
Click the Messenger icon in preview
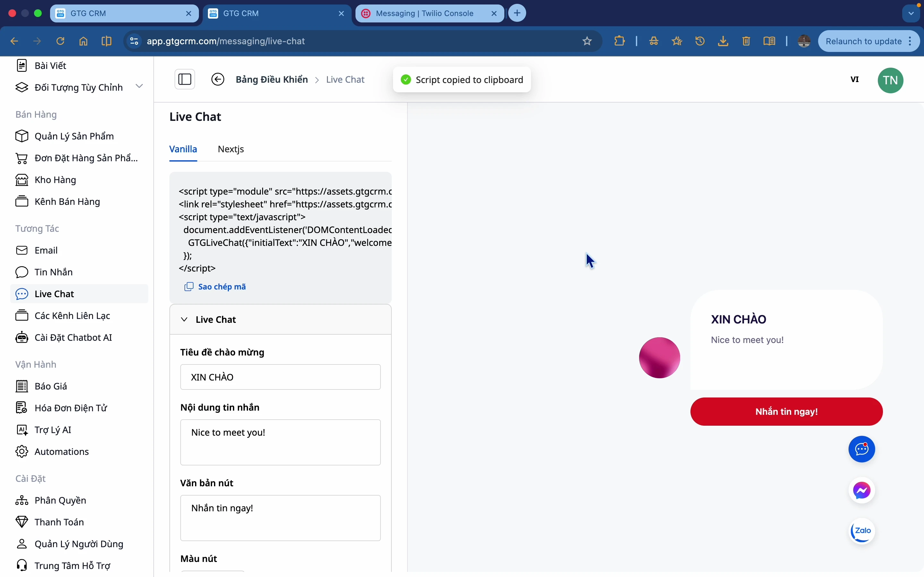point(861,490)
